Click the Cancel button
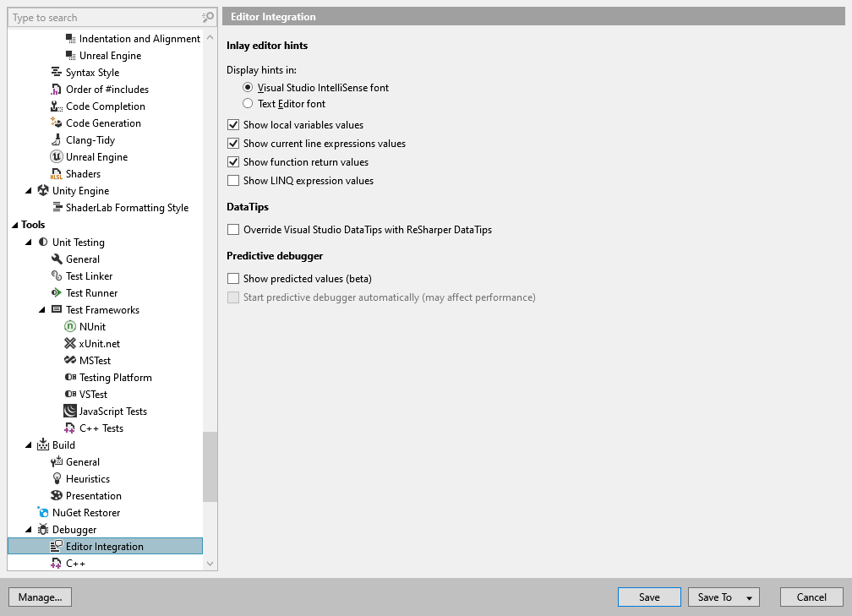 (811, 597)
